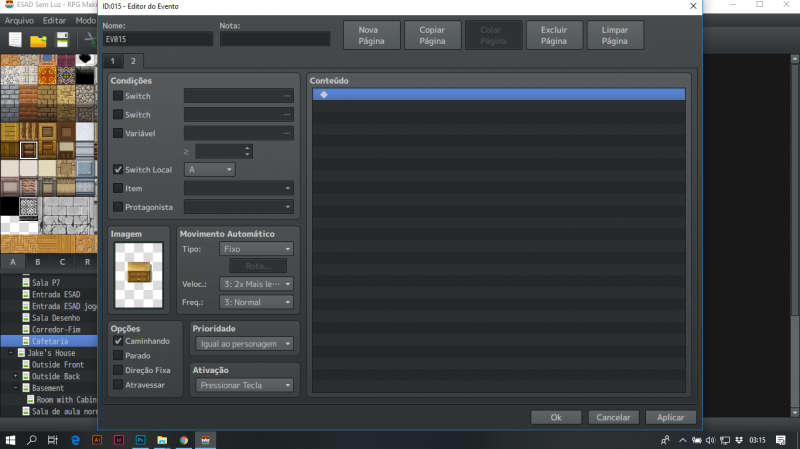
Task: Switch to Photoshop in the taskbar
Action: pos(140,440)
